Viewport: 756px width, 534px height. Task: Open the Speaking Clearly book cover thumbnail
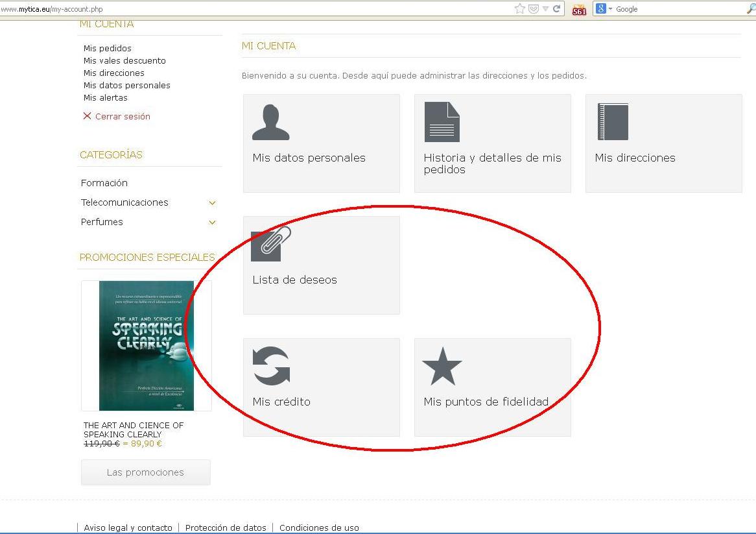(147, 346)
